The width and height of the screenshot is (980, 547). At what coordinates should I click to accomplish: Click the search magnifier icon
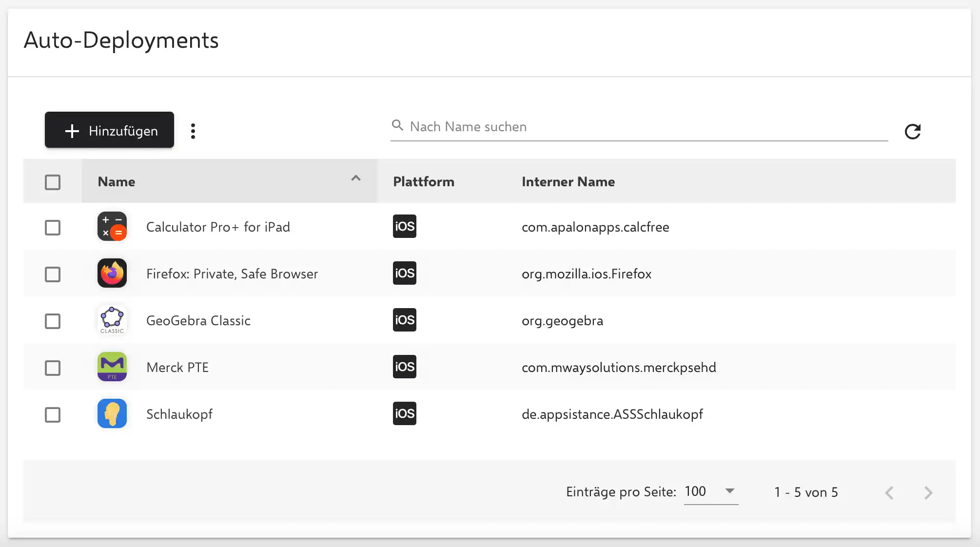[x=397, y=126]
